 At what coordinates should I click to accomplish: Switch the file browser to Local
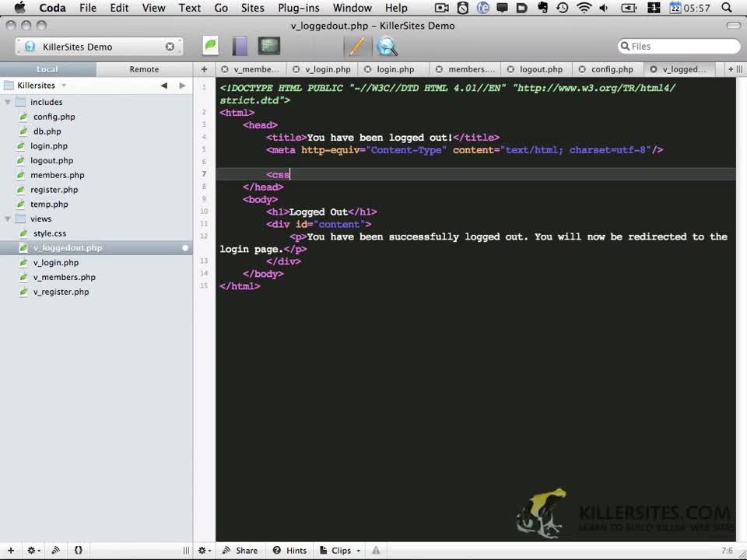point(47,69)
